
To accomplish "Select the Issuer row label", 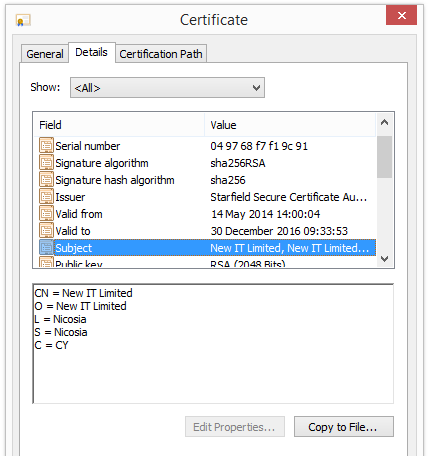I will (70, 197).
